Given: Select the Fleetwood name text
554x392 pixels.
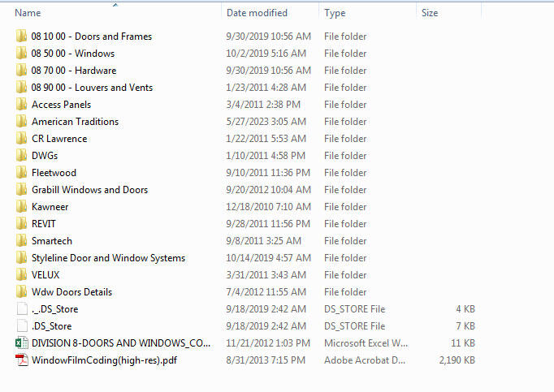Looking at the screenshot, I should click(x=54, y=173).
